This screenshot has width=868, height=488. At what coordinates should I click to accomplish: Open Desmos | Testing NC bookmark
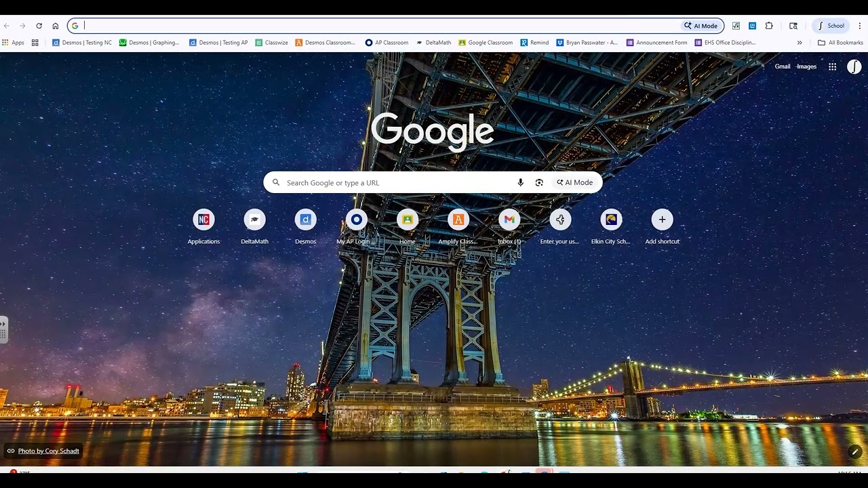click(82, 43)
